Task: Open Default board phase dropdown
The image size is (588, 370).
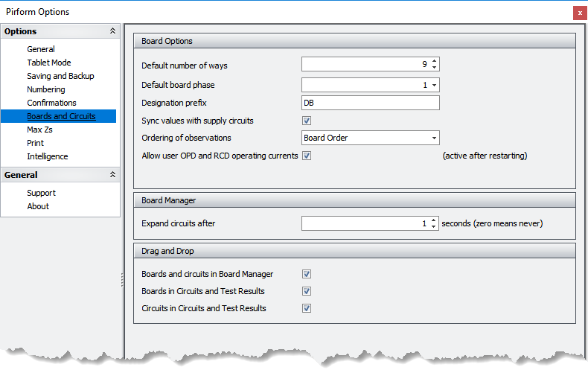Action: coord(434,85)
